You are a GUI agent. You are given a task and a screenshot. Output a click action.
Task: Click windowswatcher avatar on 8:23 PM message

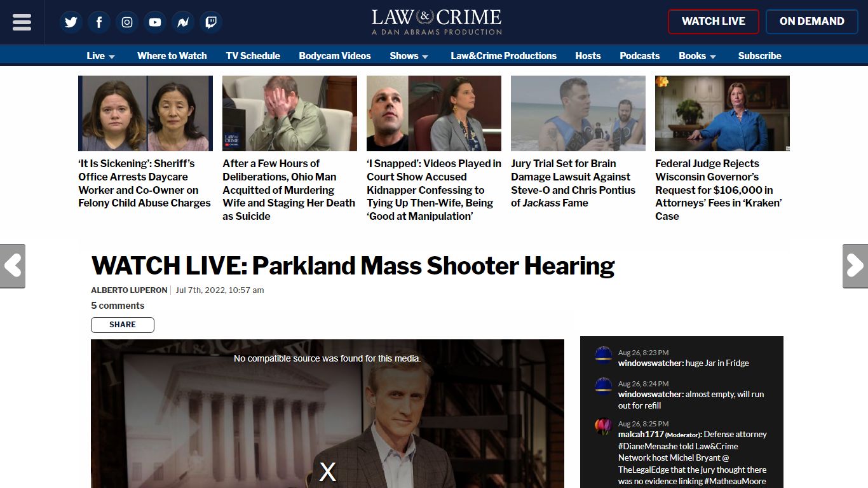[x=603, y=356]
